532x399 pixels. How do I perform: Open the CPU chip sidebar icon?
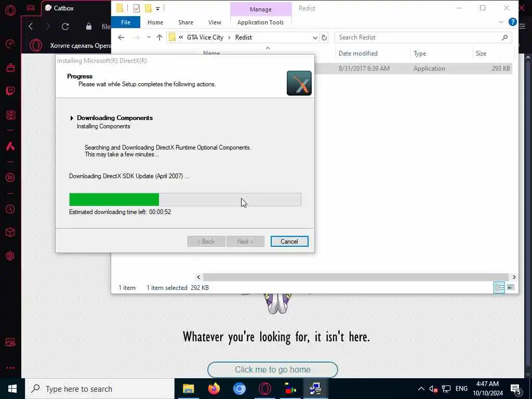pyautogui.click(x=10, y=115)
